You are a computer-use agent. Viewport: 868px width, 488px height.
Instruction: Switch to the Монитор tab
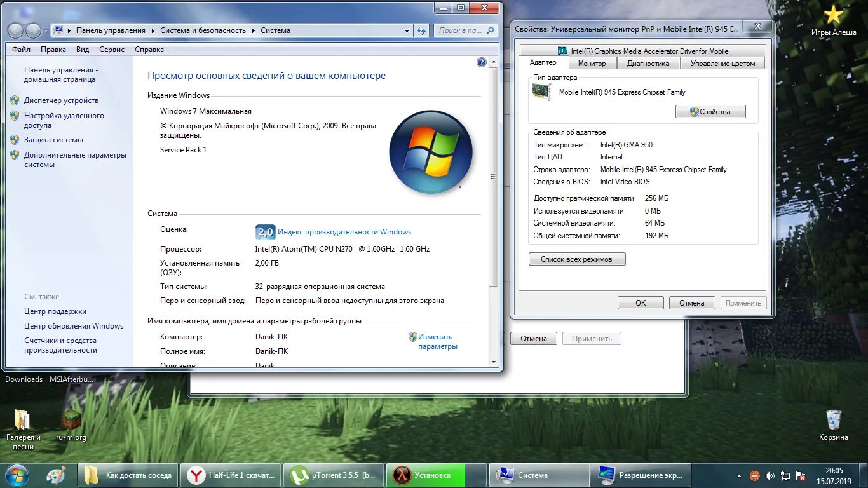[x=592, y=64]
